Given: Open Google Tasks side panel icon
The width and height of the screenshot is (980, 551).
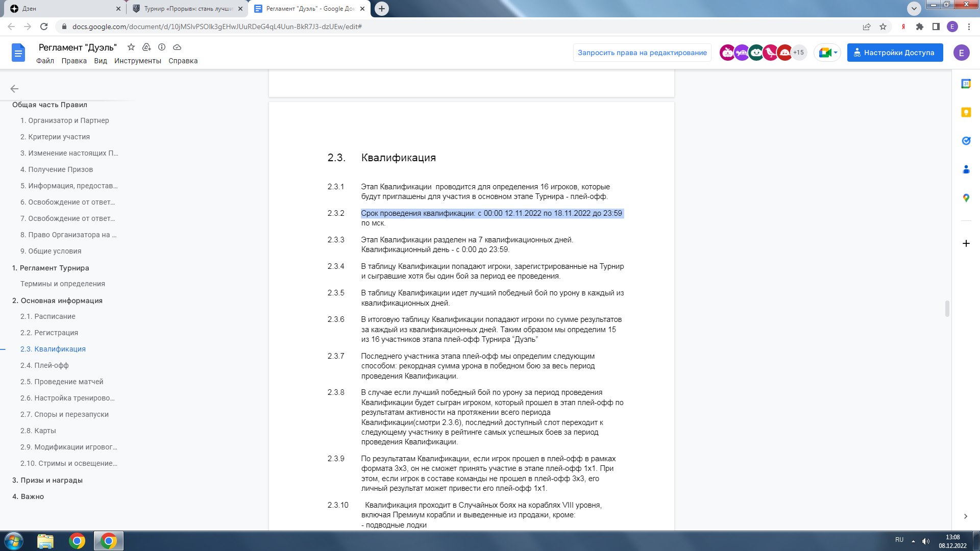Looking at the screenshot, I should coord(966,141).
